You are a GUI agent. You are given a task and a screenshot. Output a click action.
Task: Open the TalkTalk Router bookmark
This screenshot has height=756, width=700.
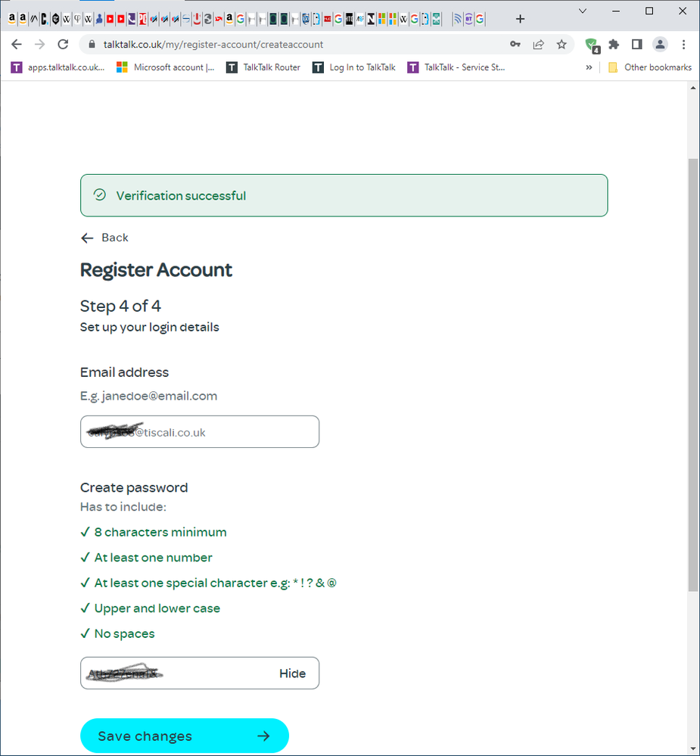coord(263,67)
